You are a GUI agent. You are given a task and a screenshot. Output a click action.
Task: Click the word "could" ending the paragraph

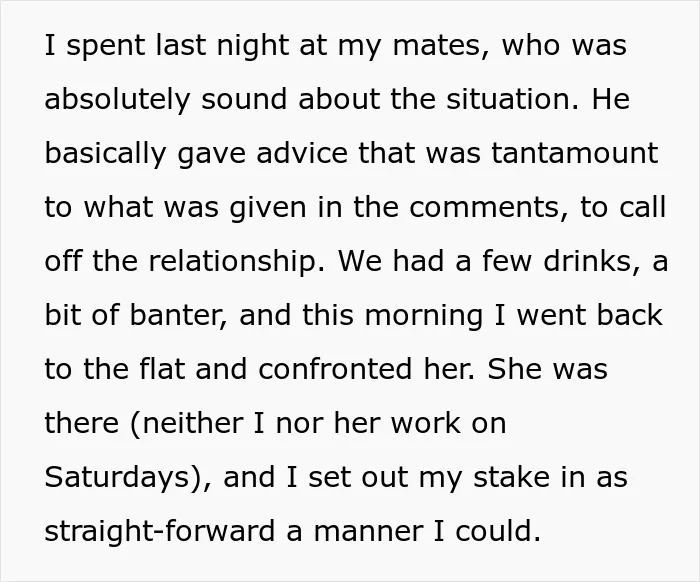pos(494,531)
